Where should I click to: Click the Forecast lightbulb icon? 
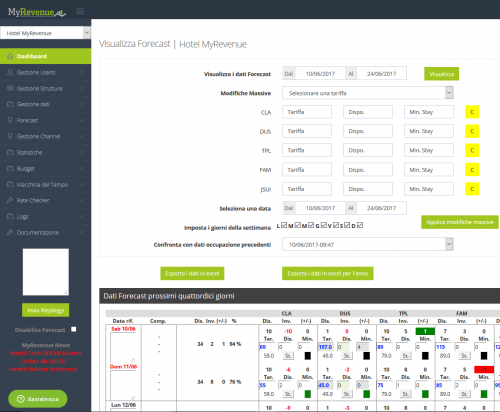click(10, 120)
